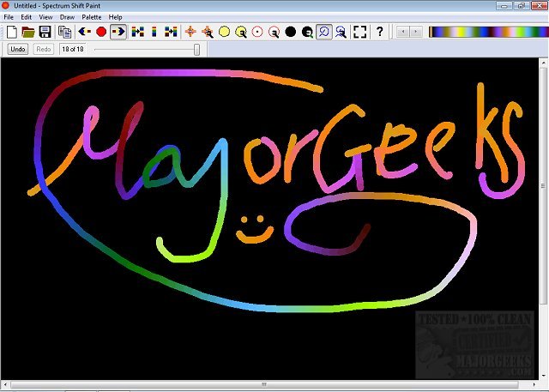
Task: Click the 18 of 18 history counter field
Action: tap(73, 49)
